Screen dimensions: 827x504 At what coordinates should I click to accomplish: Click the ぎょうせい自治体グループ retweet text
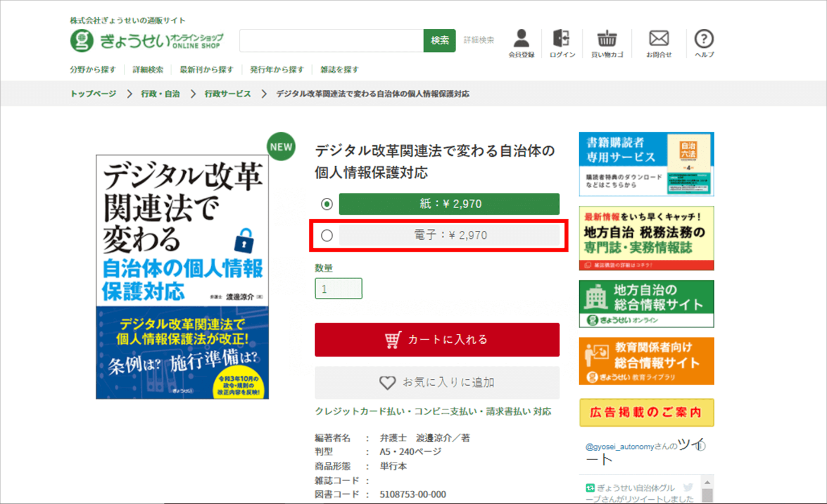coord(640,493)
